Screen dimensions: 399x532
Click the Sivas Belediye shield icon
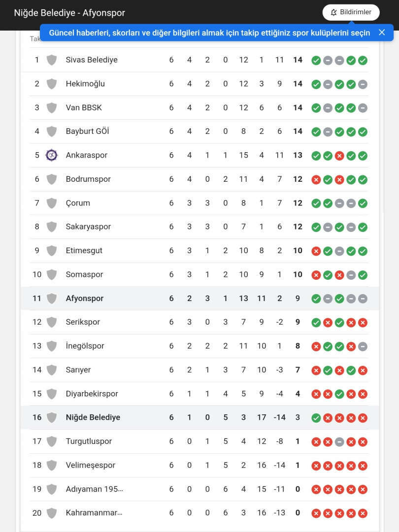click(x=51, y=60)
